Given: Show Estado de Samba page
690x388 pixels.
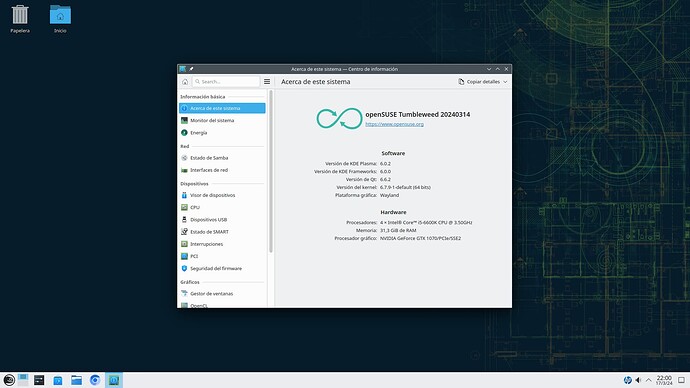Looking at the screenshot, I should point(222,158).
